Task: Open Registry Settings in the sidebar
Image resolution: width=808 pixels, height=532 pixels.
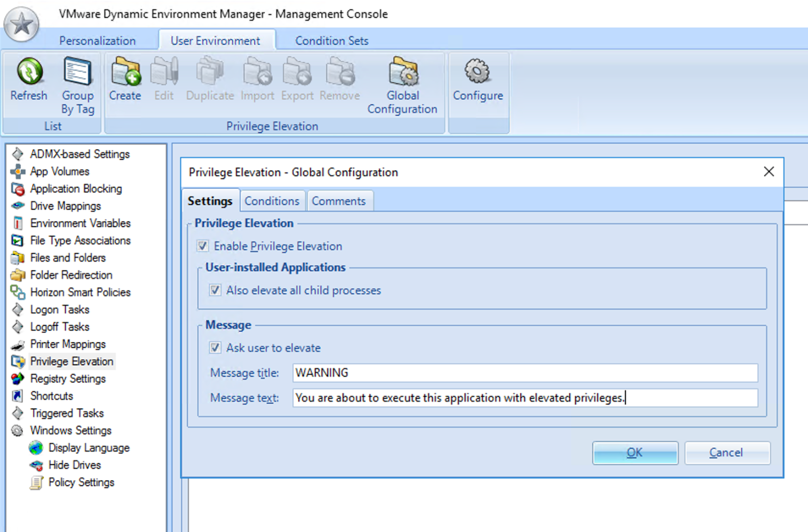Action: [68, 378]
